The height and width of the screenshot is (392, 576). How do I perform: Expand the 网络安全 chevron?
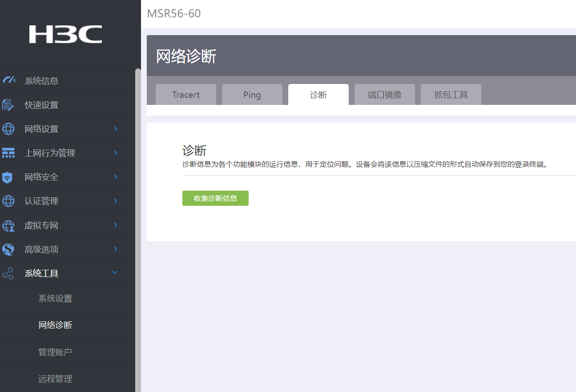click(x=115, y=177)
